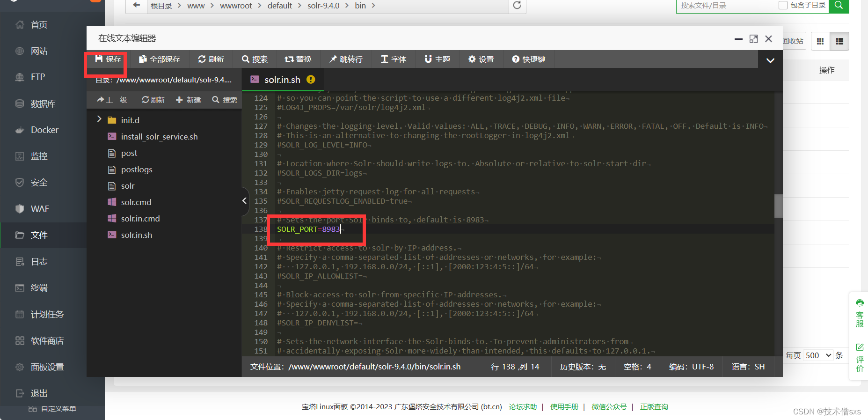This screenshot has width=868, height=420.
Task: Click wwwroot in breadcrumb path
Action: pyautogui.click(x=236, y=6)
